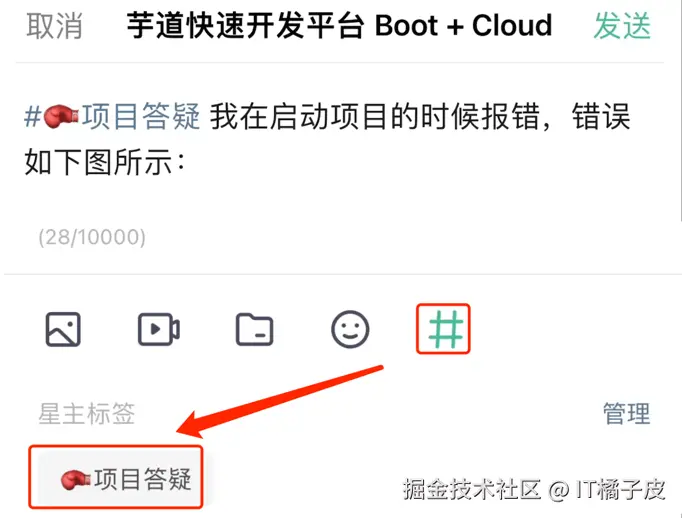Toggle the green hashtag tag icon
The width and height of the screenshot is (682, 518).
443,329
